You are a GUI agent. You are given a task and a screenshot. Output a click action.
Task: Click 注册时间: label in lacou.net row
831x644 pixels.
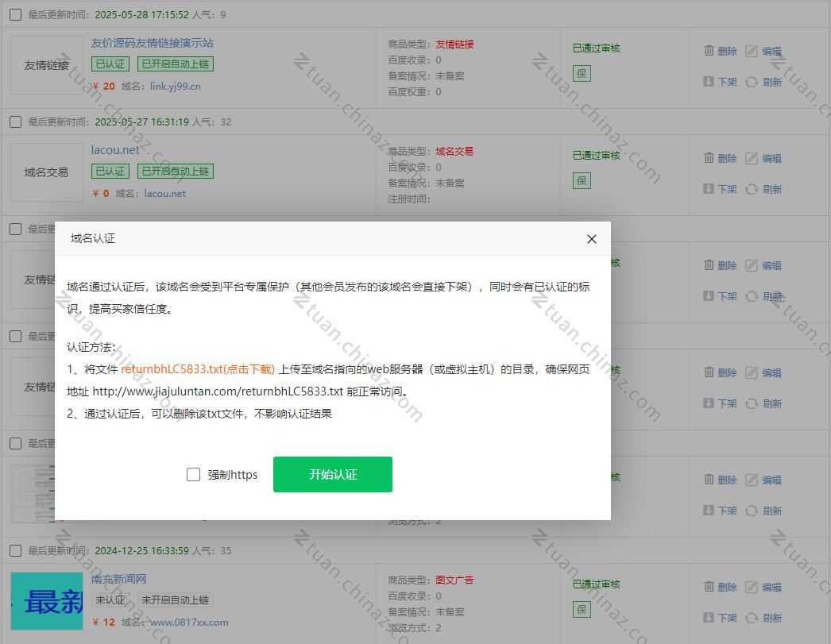(408, 199)
